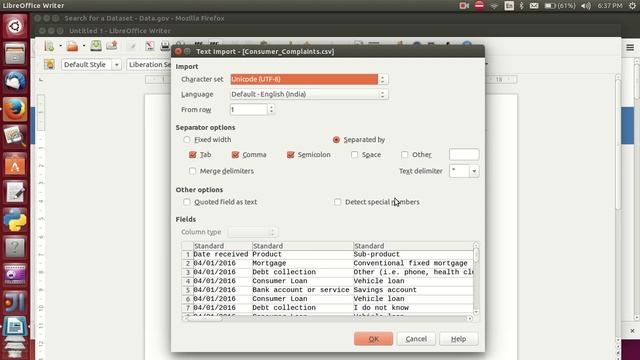Select the Separated by radio option

point(336,140)
